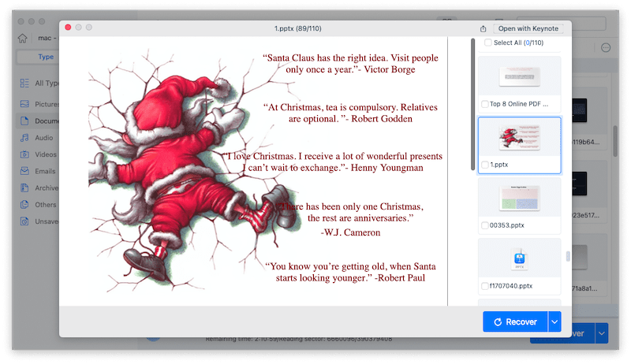Click the thumbnail list scrollbar
Viewport: 631px width, 364px height.
coord(472,105)
